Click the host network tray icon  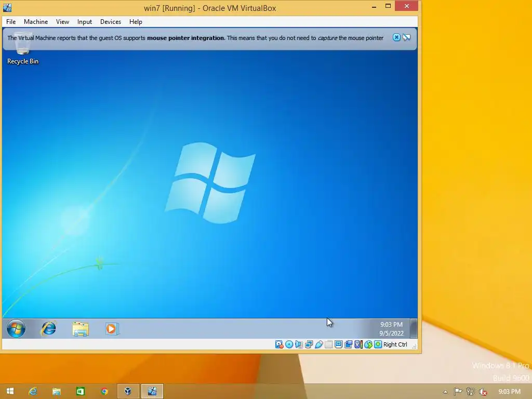tap(470, 392)
